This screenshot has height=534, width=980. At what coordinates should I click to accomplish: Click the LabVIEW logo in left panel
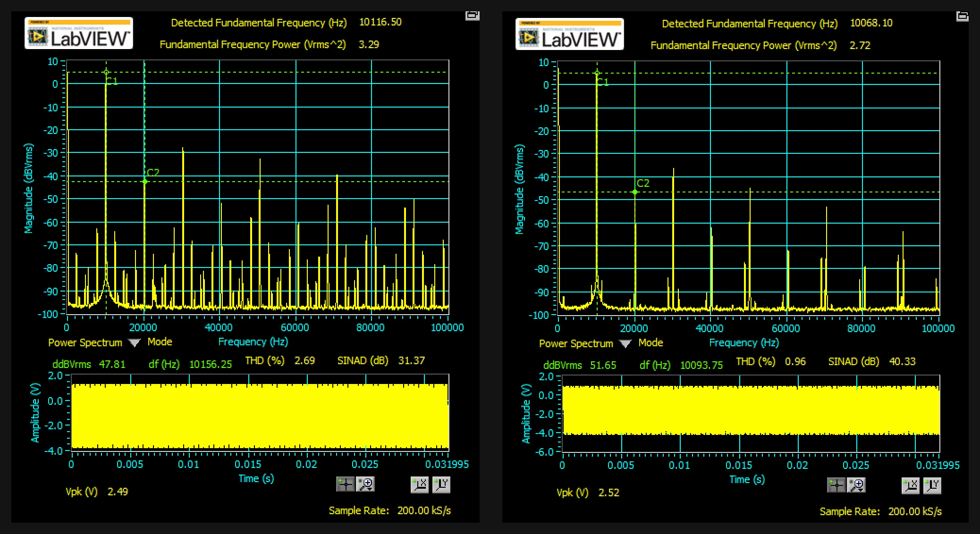pyautogui.click(x=79, y=33)
